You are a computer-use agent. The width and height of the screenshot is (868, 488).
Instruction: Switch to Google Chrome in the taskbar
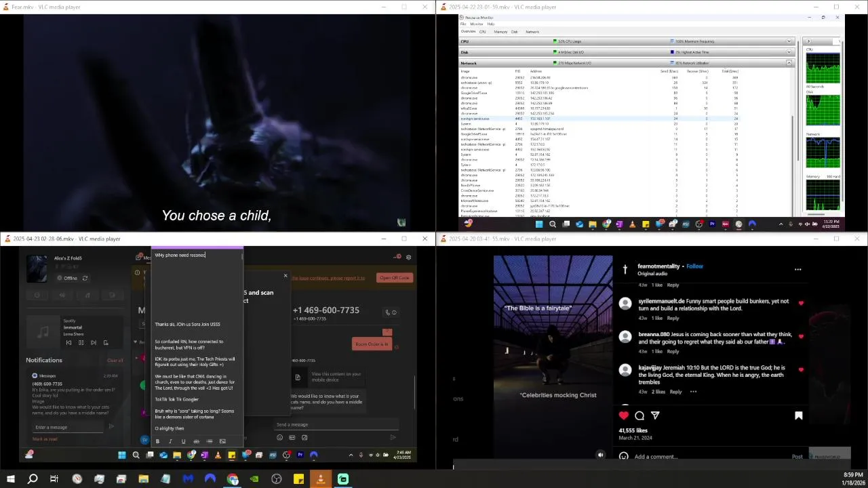233,479
